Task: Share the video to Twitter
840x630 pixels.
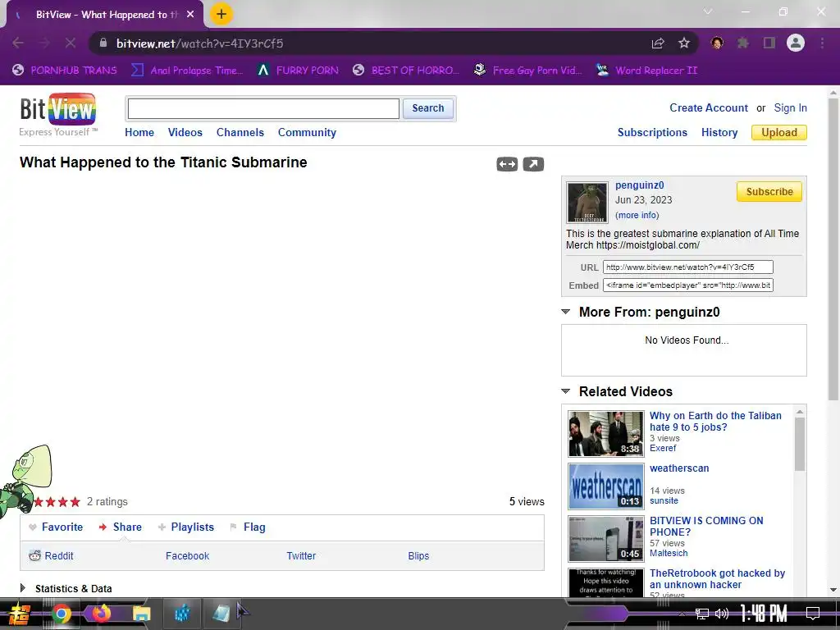Action: click(301, 556)
